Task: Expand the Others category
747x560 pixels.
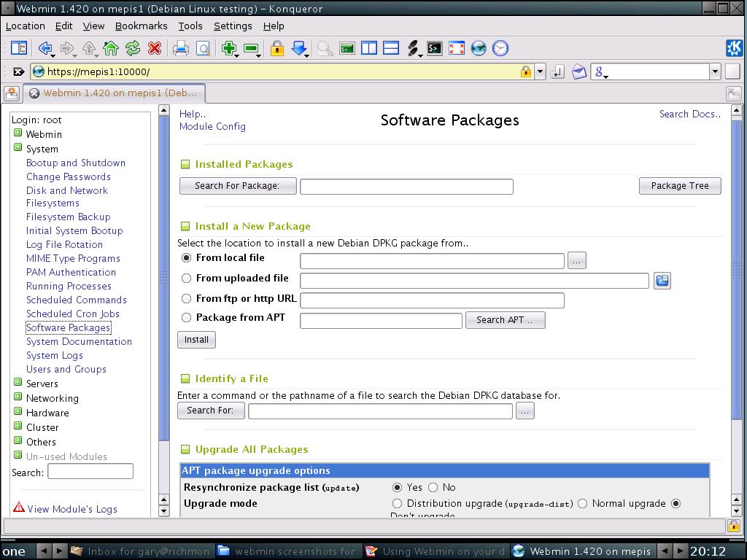Action: click(18, 440)
